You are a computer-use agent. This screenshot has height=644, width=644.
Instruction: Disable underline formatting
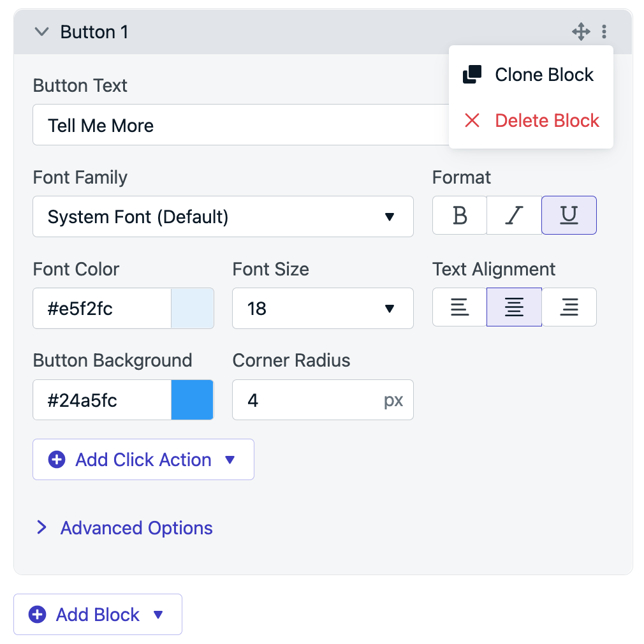pos(569,216)
